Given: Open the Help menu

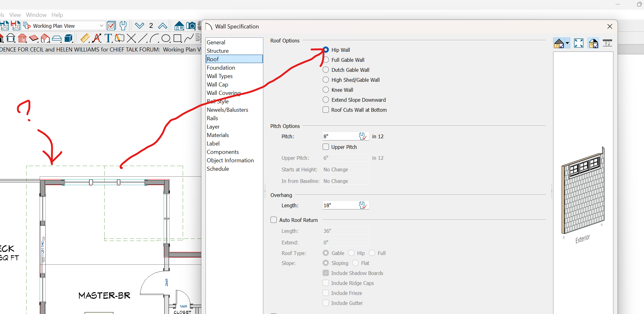Looking at the screenshot, I should 57,15.
